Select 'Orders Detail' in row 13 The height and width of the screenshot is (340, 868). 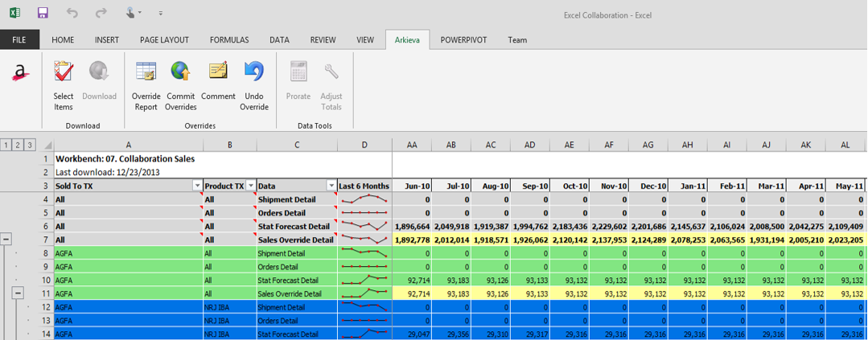pos(297,321)
